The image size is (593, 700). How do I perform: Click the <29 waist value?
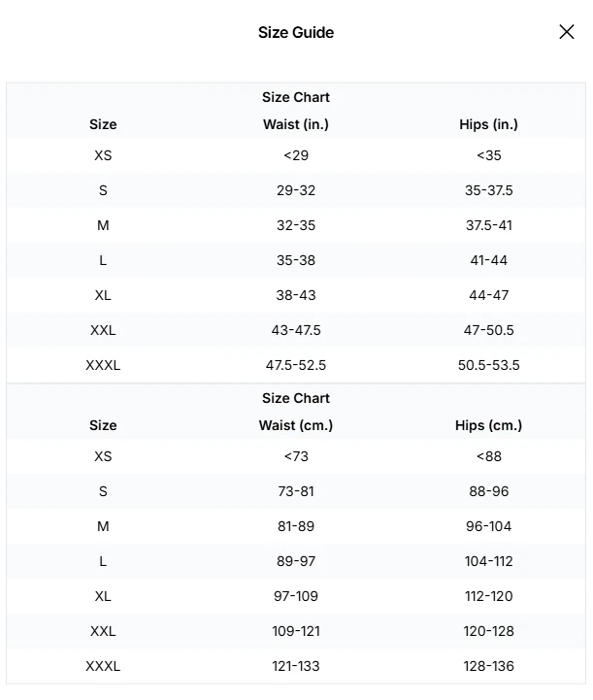[296, 155]
